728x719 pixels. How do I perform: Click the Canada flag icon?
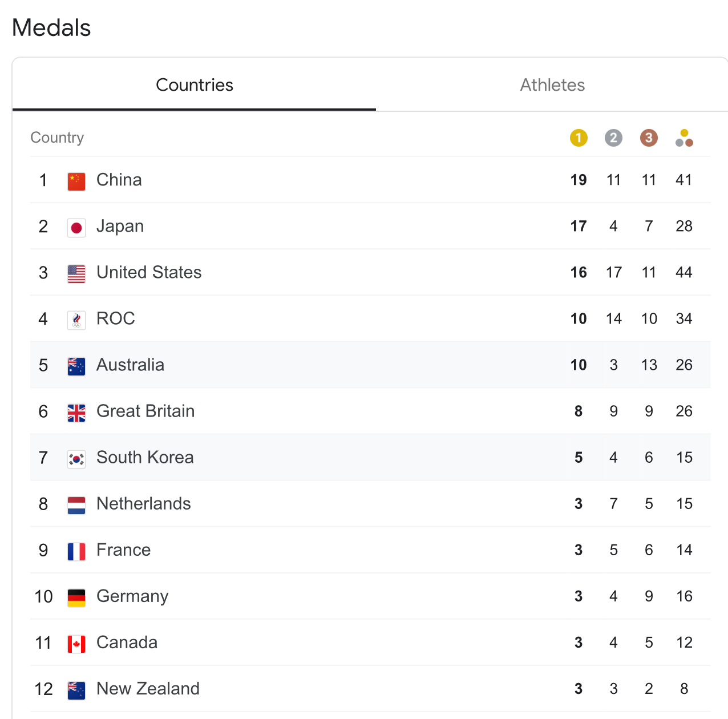coord(76,644)
